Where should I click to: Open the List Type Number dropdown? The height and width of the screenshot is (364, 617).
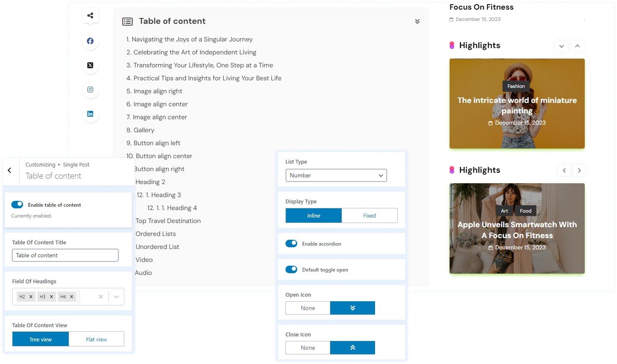point(336,175)
